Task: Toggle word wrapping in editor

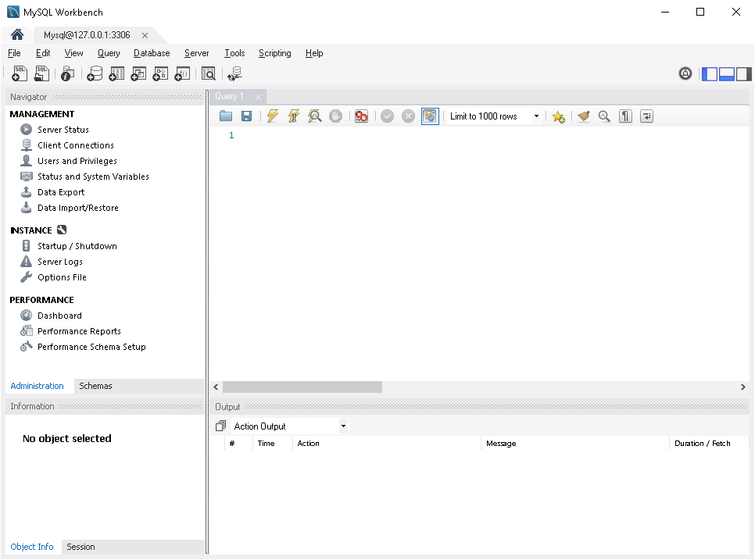Action: [x=646, y=116]
